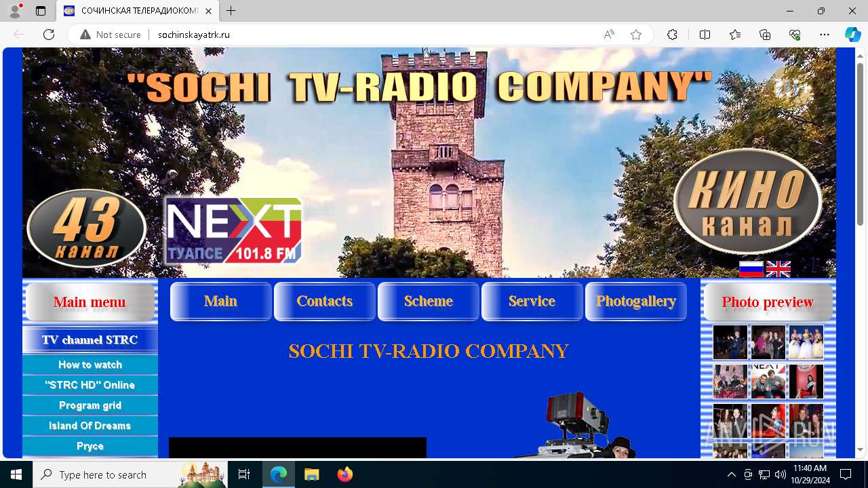Click the embedded black video area
The image size is (868, 488).
298,448
